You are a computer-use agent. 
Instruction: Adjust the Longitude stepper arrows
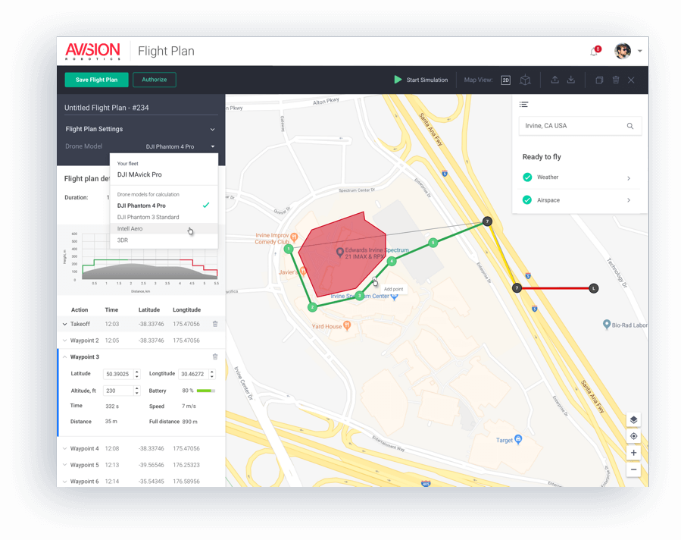click(212, 374)
